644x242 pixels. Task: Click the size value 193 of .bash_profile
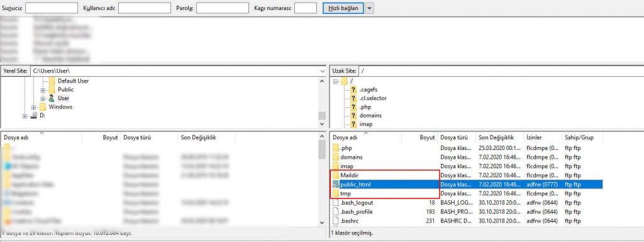[x=430, y=212]
